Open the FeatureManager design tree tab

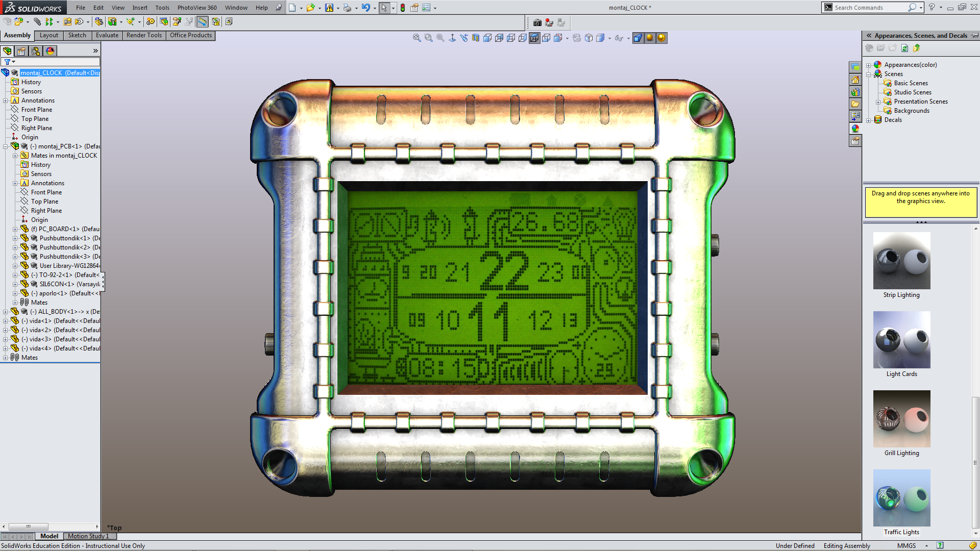[x=7, y=51]
